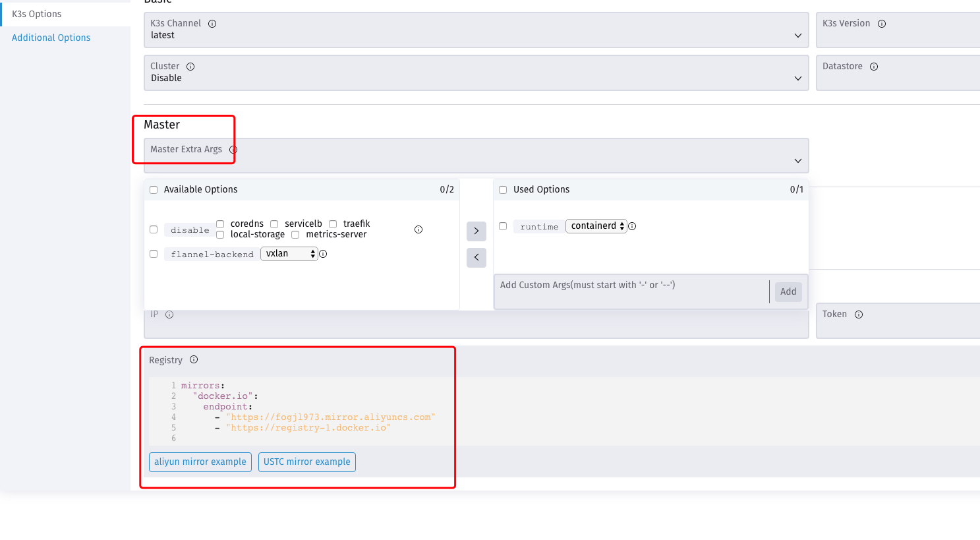Click the right arrow to move selected options

pyautogui.click(x=476, y=231)
